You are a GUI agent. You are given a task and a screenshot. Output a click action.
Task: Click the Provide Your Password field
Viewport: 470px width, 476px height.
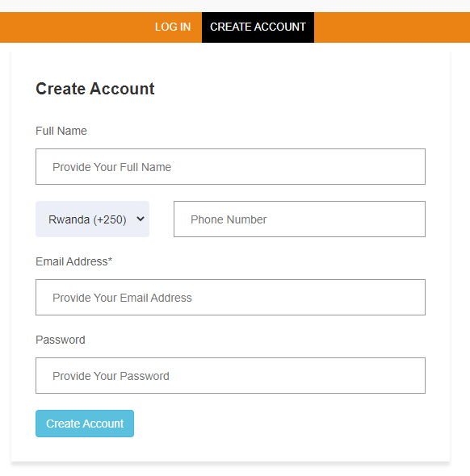coord(230,375)
